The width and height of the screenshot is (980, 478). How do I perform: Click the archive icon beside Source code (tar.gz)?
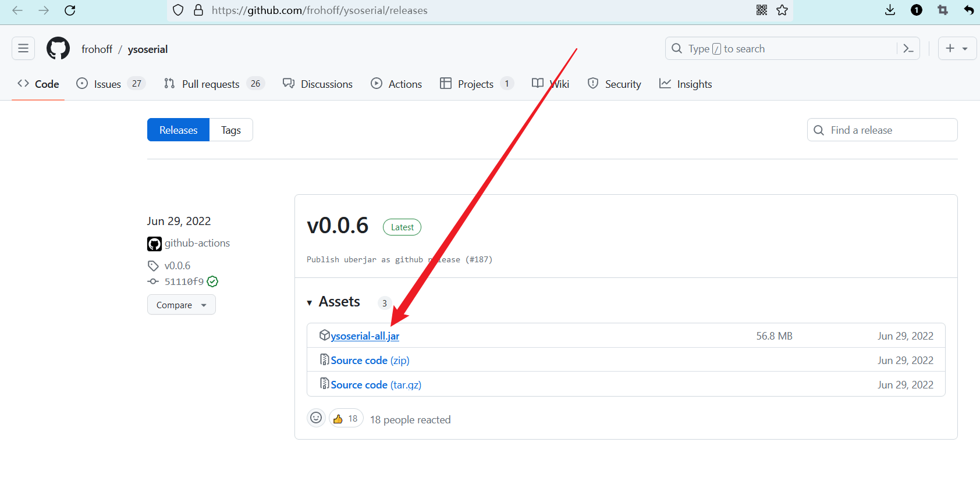coord(325,384)
